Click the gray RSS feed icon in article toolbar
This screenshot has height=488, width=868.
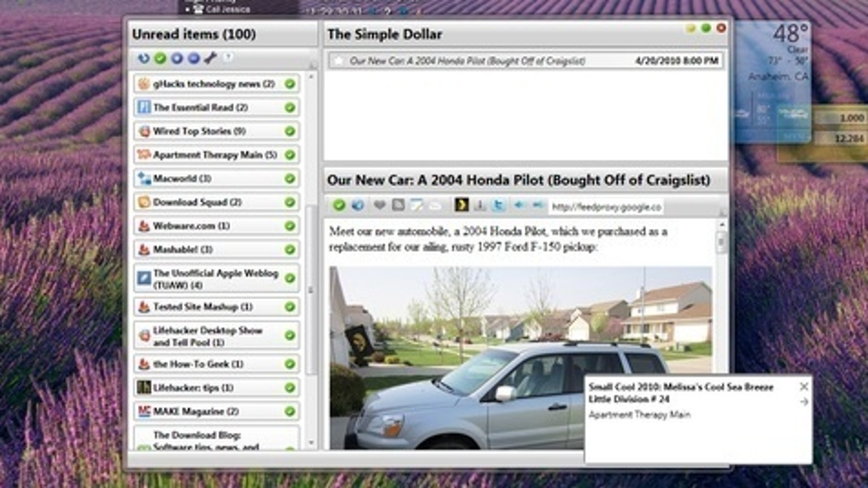(x=398, y=205)
